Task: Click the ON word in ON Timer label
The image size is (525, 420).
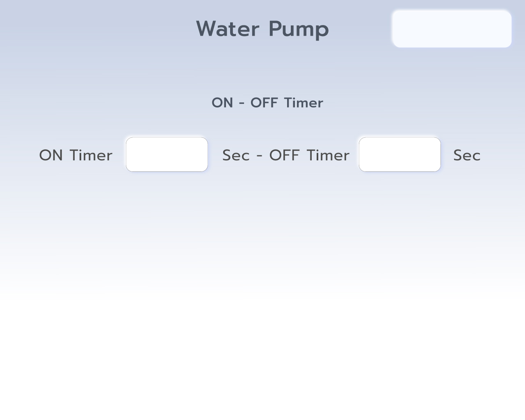Action: point(51,155)
